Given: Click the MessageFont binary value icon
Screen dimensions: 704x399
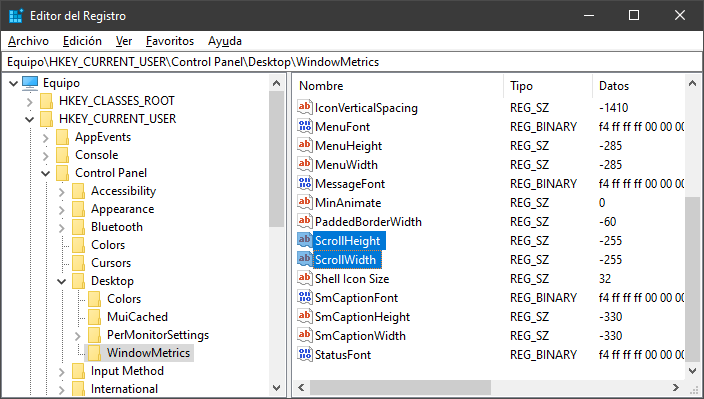Looking at the screenshot, I should click(x=304, y=184).
